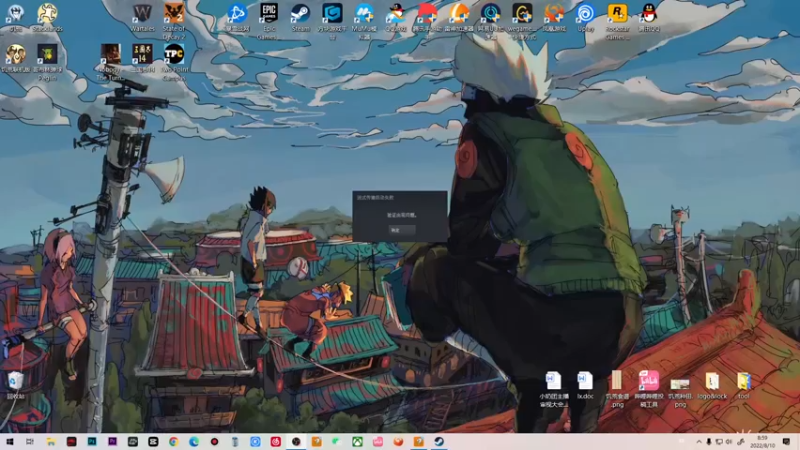Image resolution: width=800 pixels, height=450 pixels.
Task: Click the confirm button in the dialog
Action: tap(402, 230)
